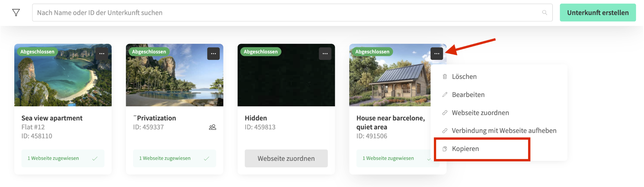Click the ID: 458110 text
Viewport: 644px width, 187px height.
pos(37,136)
